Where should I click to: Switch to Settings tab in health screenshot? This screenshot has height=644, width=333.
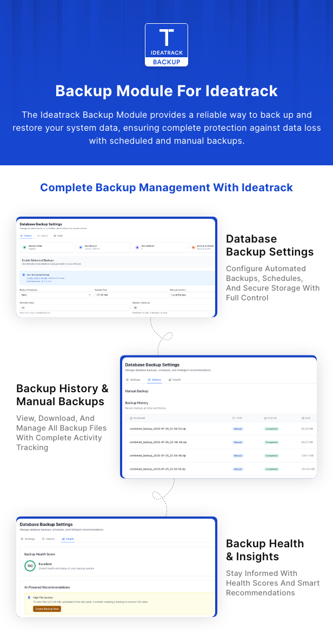pos(28,539)
